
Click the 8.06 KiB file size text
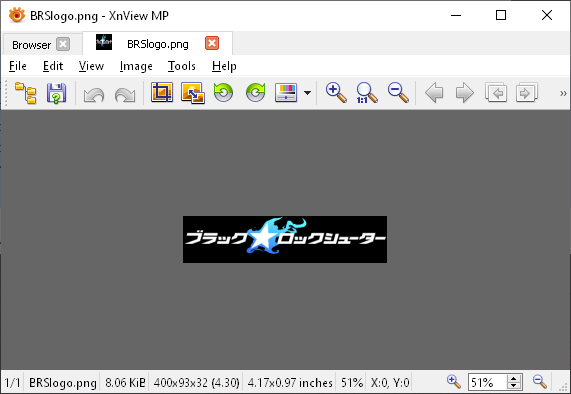[x=125, y=383]
